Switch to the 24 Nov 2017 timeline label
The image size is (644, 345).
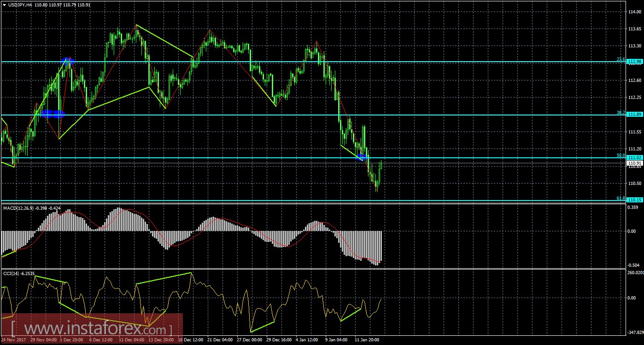(14, 339)
